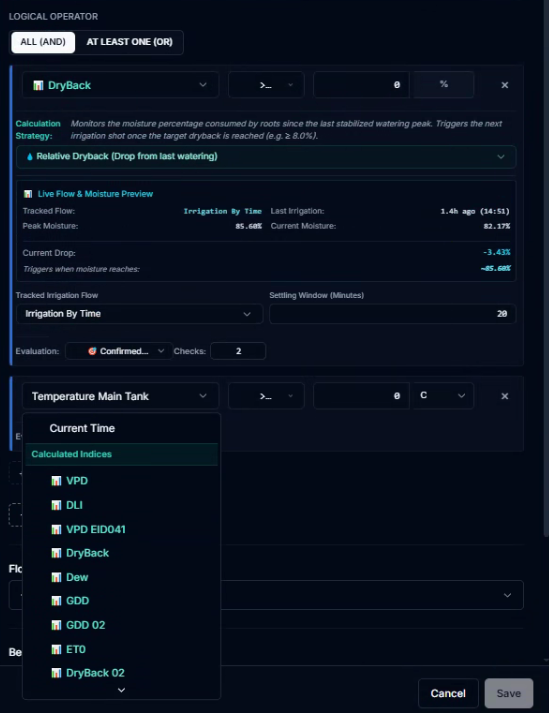Click the Calculated Indices group header
The image size is (549, 713).
pos(121,454)
